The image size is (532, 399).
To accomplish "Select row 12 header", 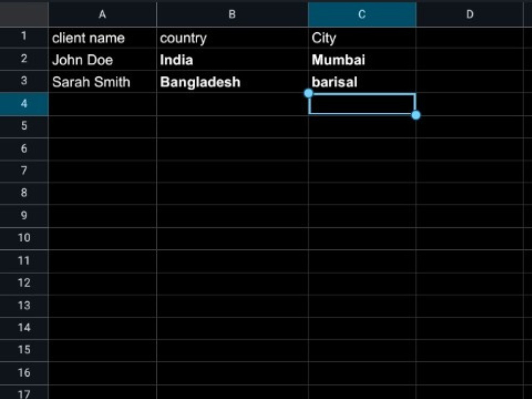I will click(24, 283).
